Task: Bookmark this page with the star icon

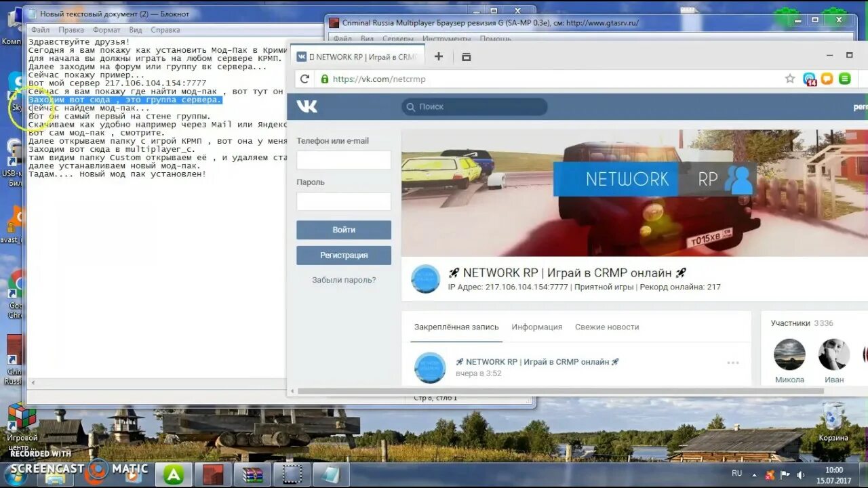Action: (x=790, y=79)
